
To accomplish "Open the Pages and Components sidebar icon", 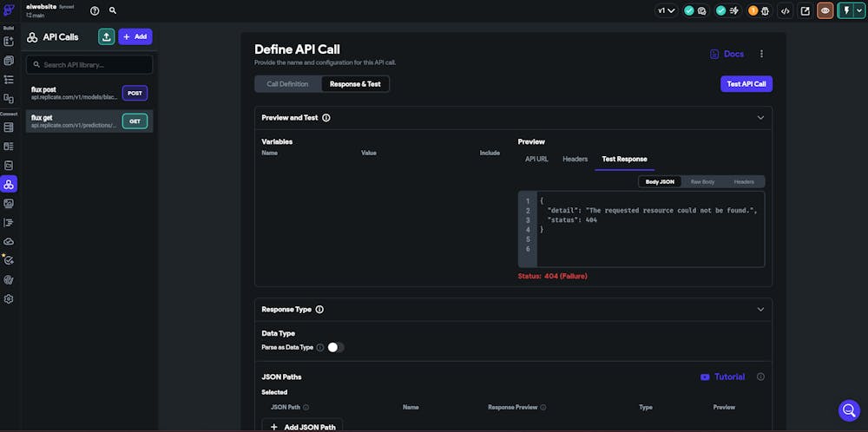I will click(9, 61).
